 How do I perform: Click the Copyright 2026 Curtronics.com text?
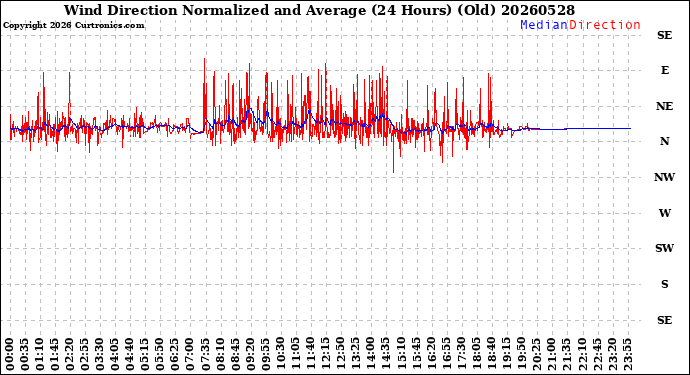click(73, 26)
